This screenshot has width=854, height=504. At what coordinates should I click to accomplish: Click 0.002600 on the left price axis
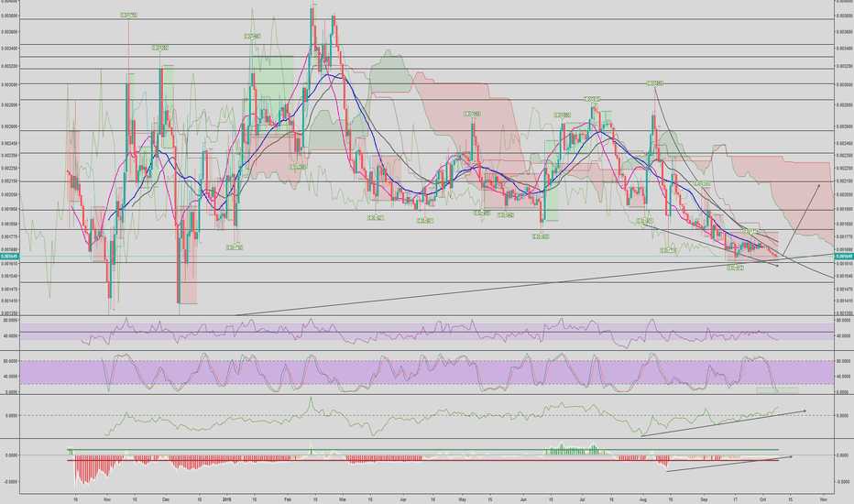pyautogui.click(x=9, y=126)
